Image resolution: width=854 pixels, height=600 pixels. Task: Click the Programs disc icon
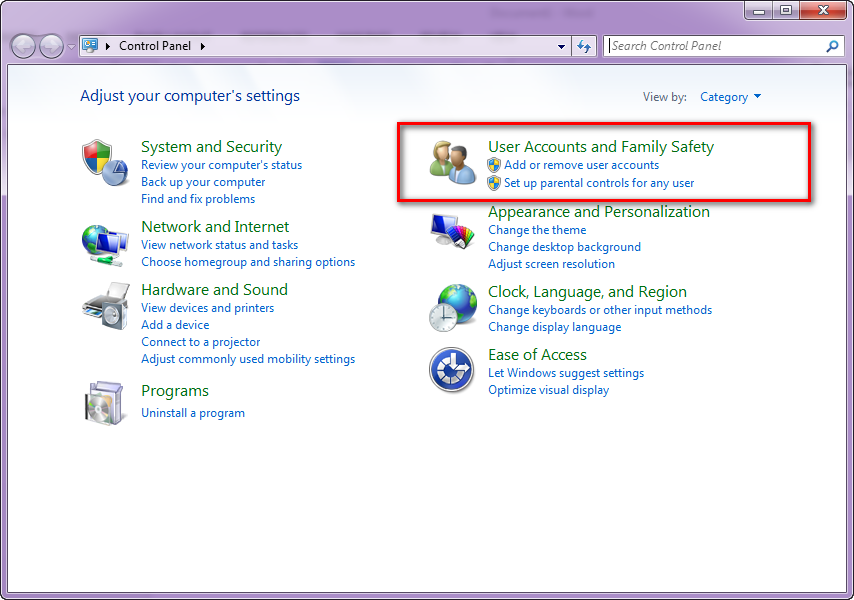(x=104, y=403)
